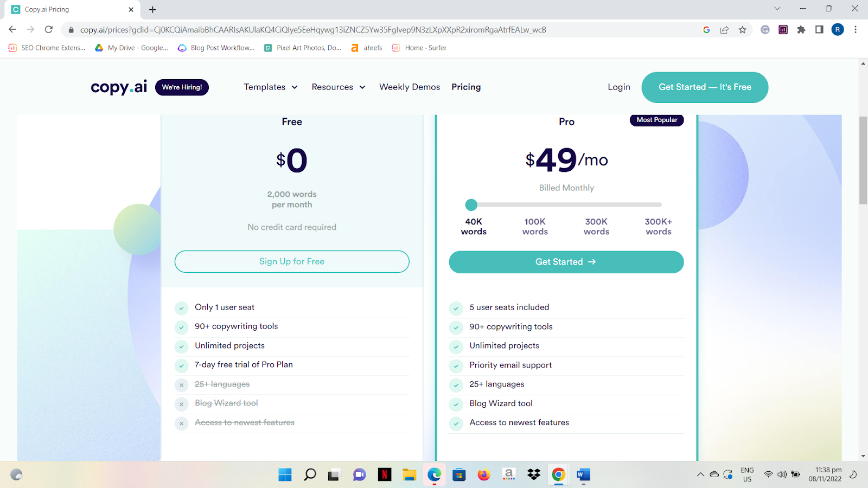This screenshot has width=868, height=488.
Task: Go back to the previous page
Action: tap(12, 30)
